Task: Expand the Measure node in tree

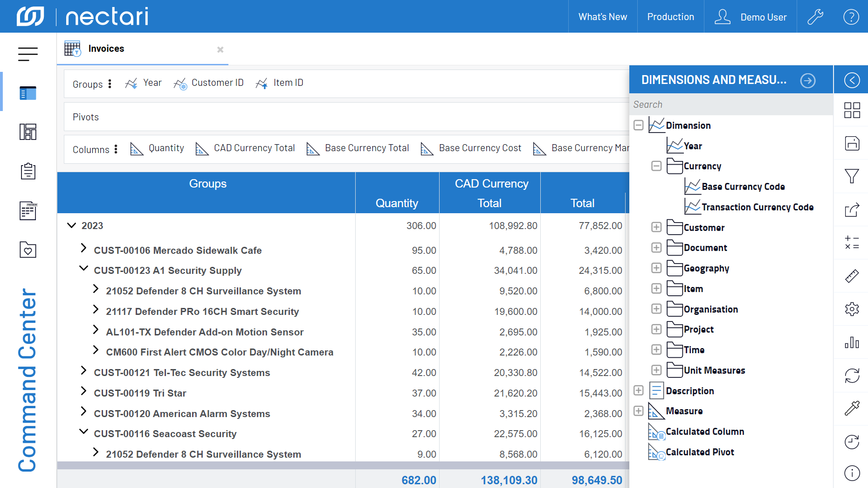Action: 639,411
